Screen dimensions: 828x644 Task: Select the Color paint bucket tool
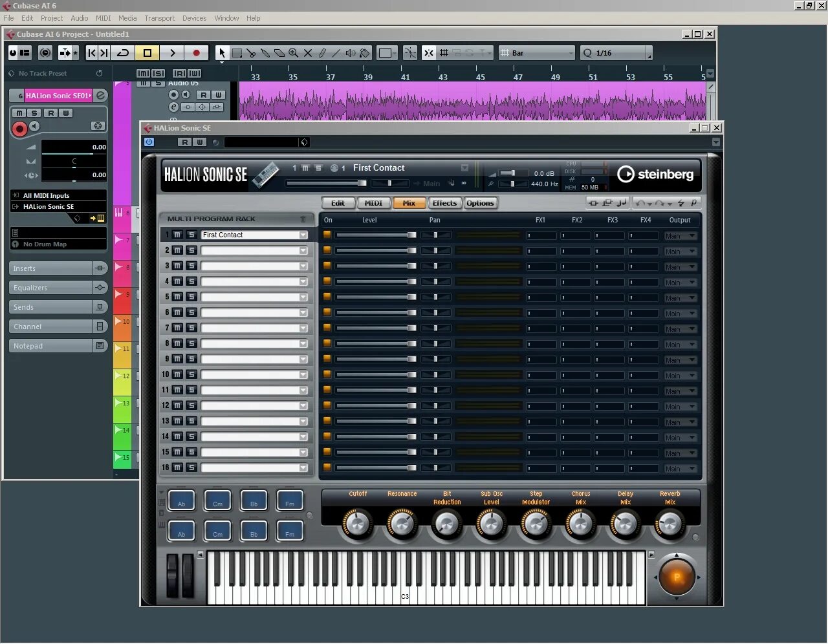364,53
